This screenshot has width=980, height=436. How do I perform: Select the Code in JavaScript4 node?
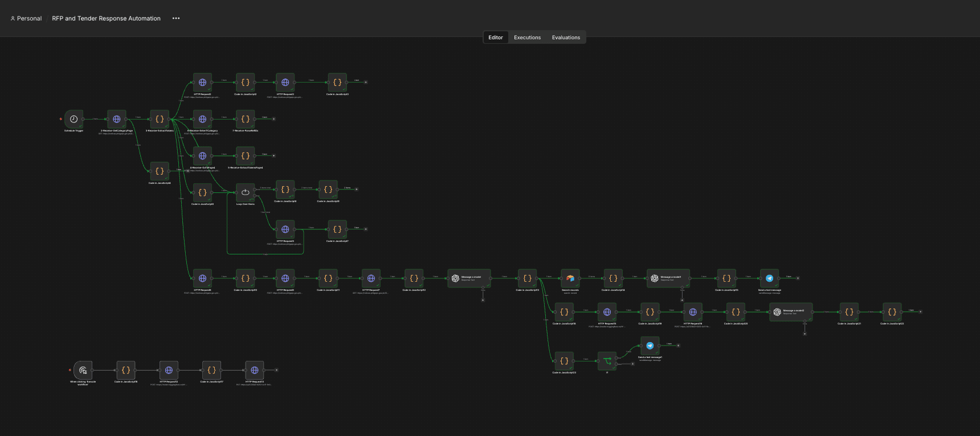click(160, 171)
